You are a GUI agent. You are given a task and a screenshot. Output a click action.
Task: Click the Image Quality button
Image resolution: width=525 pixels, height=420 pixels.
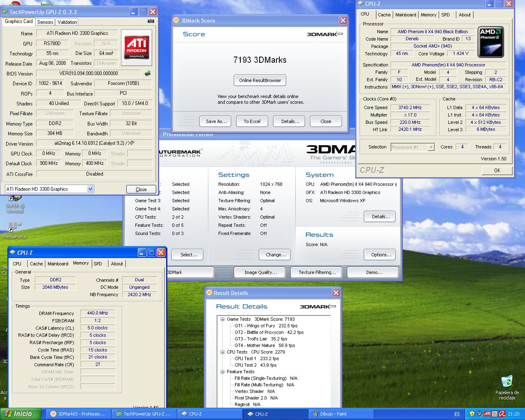[x=260, y=272]
